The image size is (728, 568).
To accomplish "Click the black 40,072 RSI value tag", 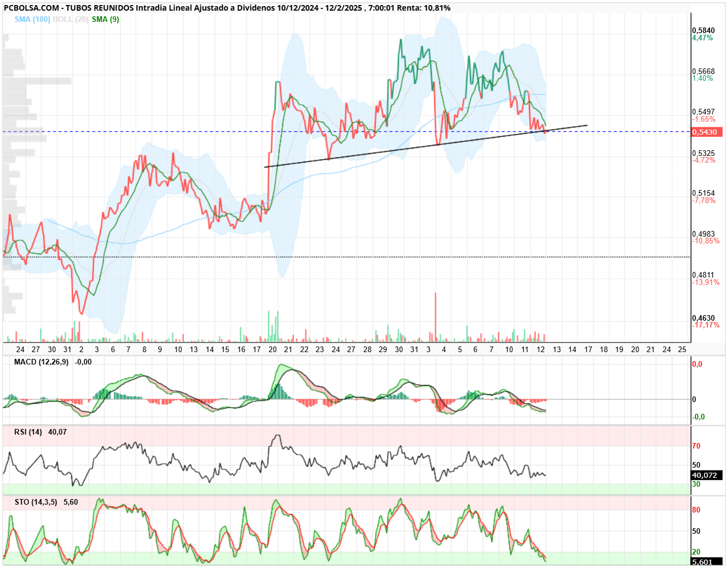I will pyautogui.click(x=707, y=475).
